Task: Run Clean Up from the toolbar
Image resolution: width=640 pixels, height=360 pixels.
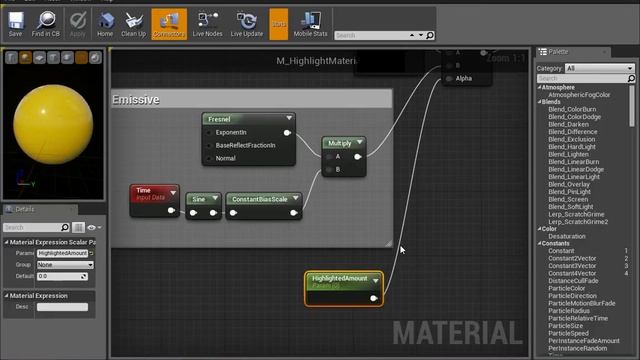Action: coord(133,24)
